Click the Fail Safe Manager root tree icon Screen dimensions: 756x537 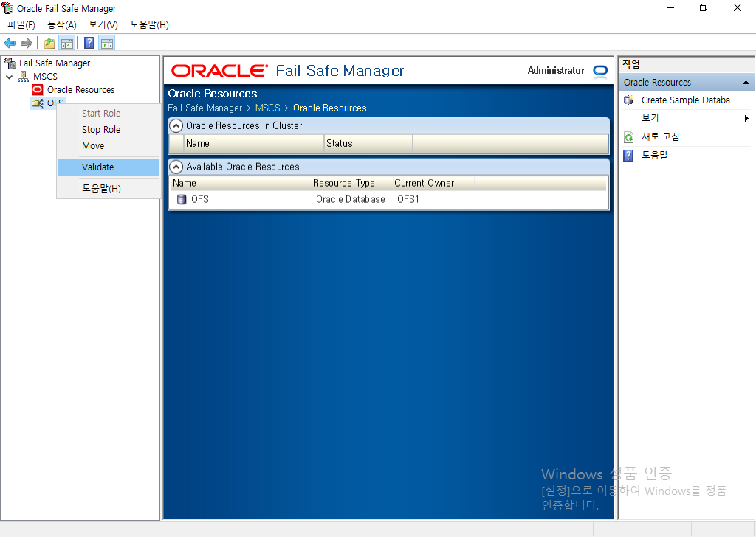point(9,63)
